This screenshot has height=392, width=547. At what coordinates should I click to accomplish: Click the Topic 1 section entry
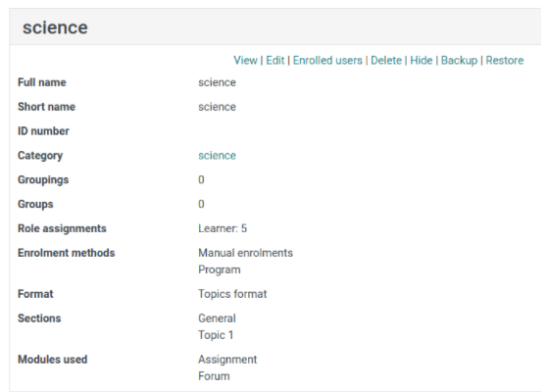tap(216, 335)
